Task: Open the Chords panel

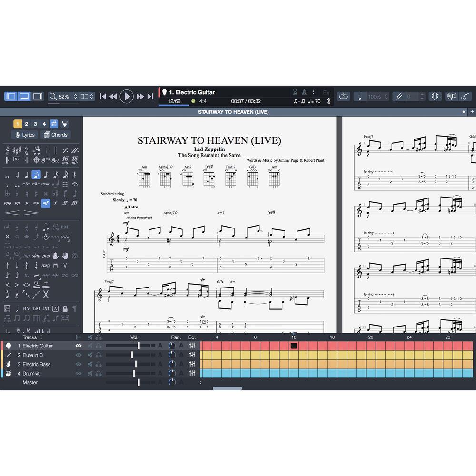Action: click(56, 134)
